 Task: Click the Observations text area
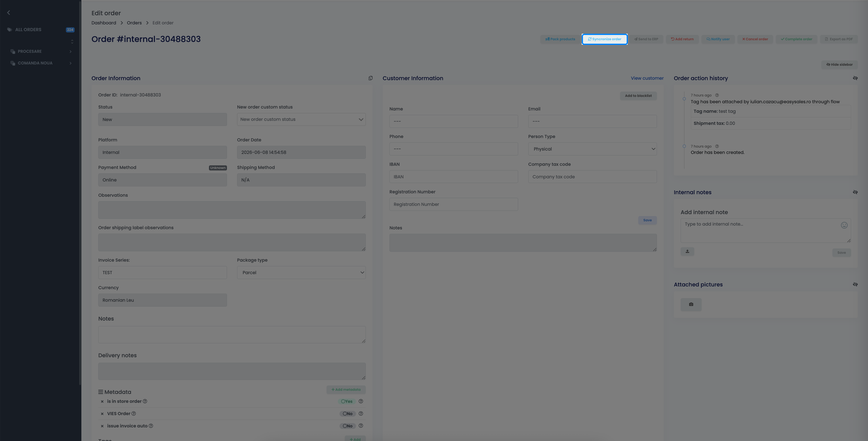(232, 210)
